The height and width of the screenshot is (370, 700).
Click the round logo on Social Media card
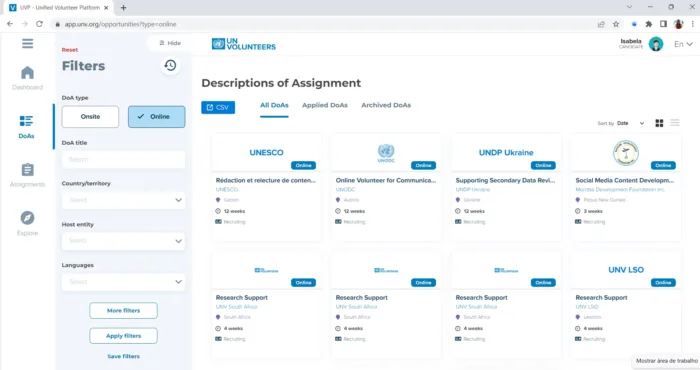tap(625, 153)
